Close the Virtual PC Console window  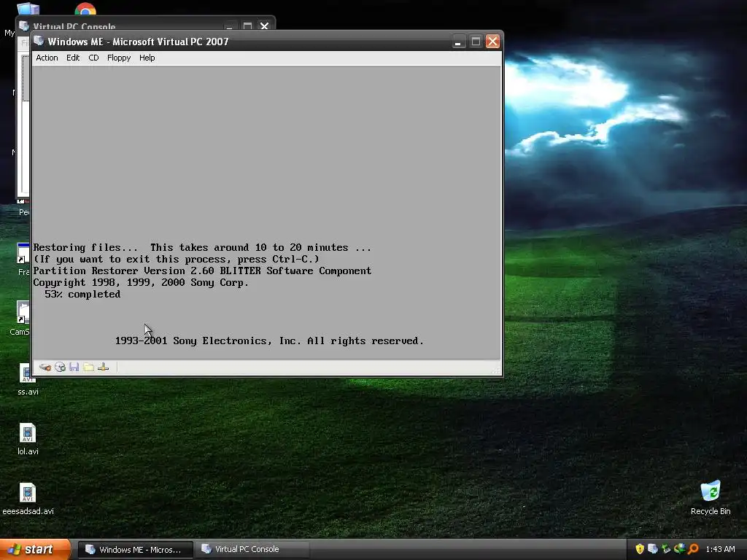click(264, 26)
